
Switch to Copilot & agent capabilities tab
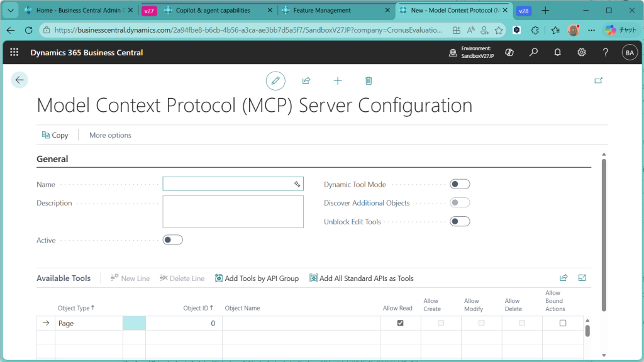tap(213, 11)
